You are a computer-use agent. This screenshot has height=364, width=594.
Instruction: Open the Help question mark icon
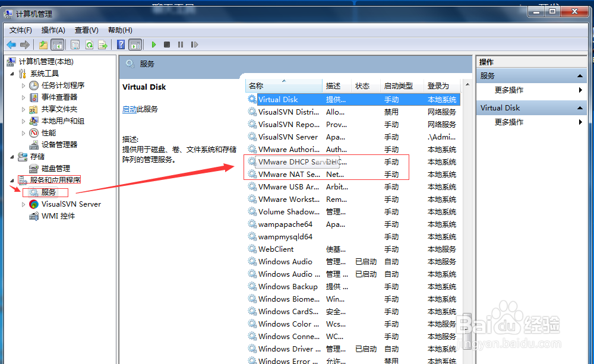pos(121,45)
